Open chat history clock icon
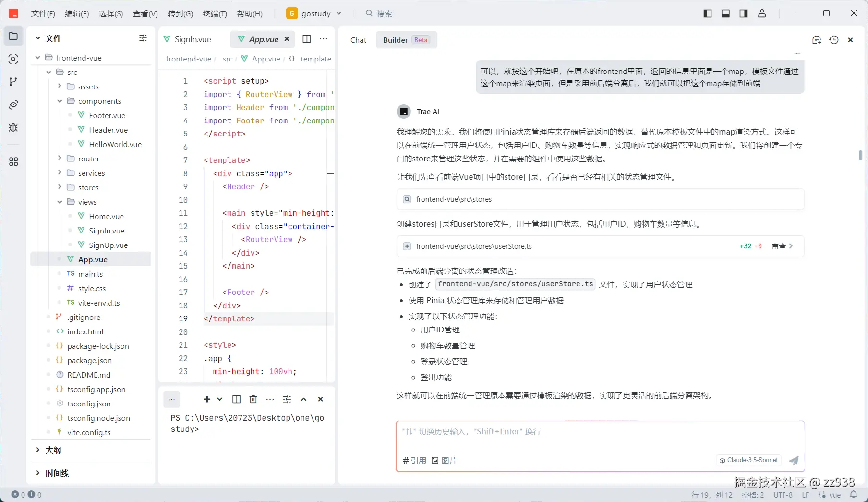Image resolution: width=868 pixels, height=502 pixels. click(834, 40)
